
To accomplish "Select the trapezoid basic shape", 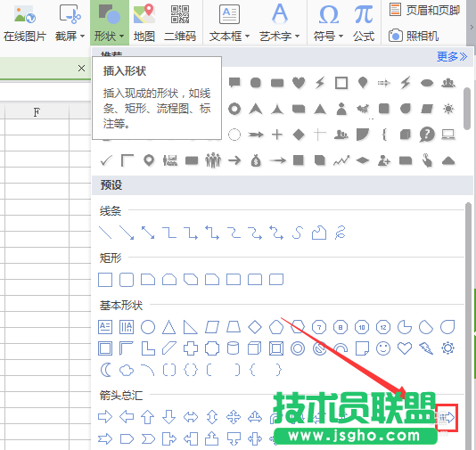I will pyautogui.click(x=234, y=327).
